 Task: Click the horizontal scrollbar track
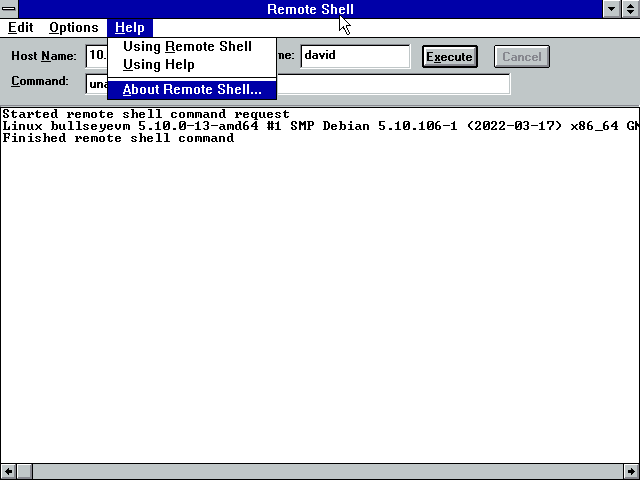tap(328, 471)
